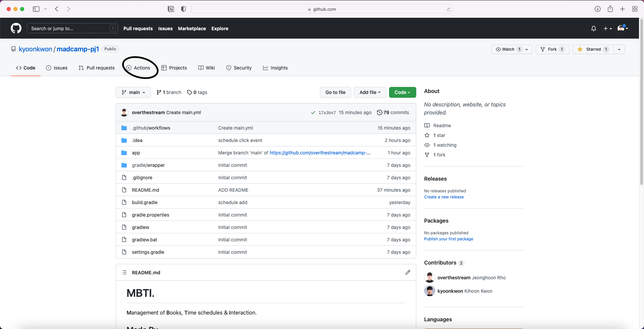
Task: Open the Actions tab
Action: click(x=138, y=68)
